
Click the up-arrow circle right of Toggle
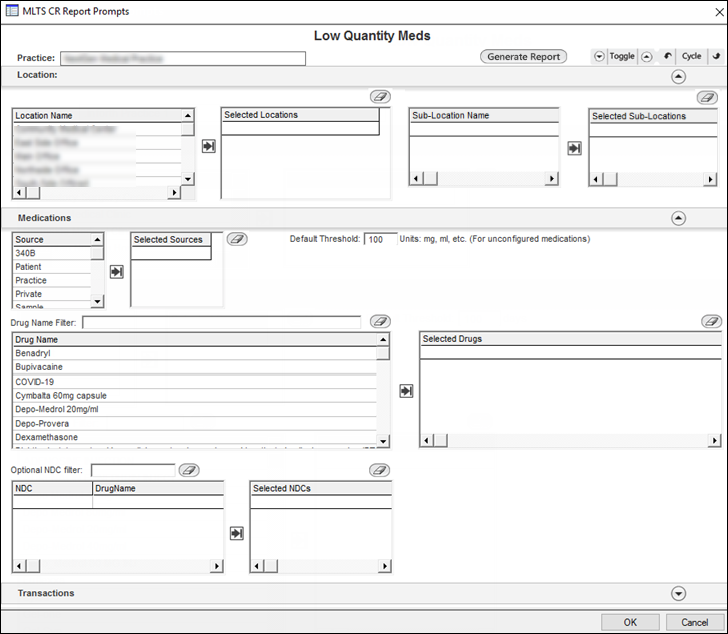[647, 57]
